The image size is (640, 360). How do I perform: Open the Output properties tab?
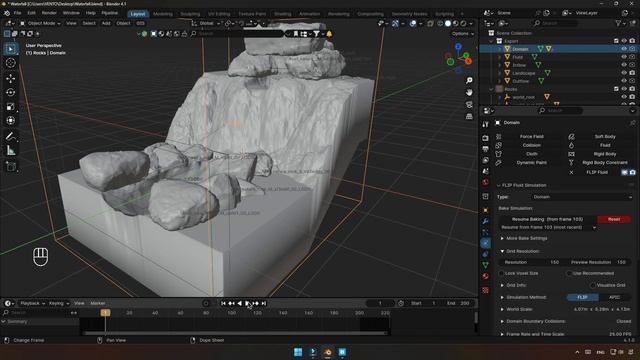pyautogui.click(x=485, y=149)
